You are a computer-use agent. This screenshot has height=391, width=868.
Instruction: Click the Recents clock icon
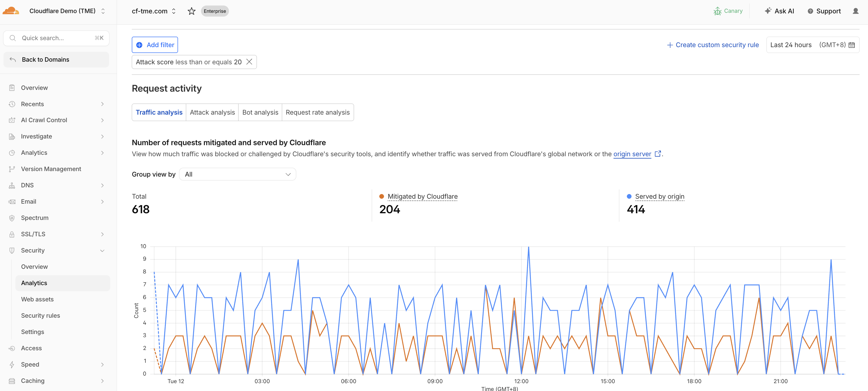coord(12,104)
